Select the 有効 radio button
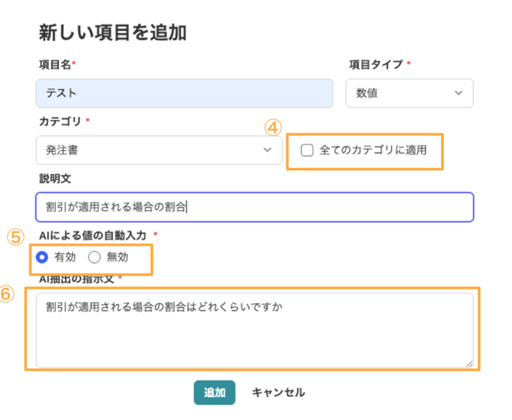The width and height of the screenshot is (512, 420). [42, 257]
